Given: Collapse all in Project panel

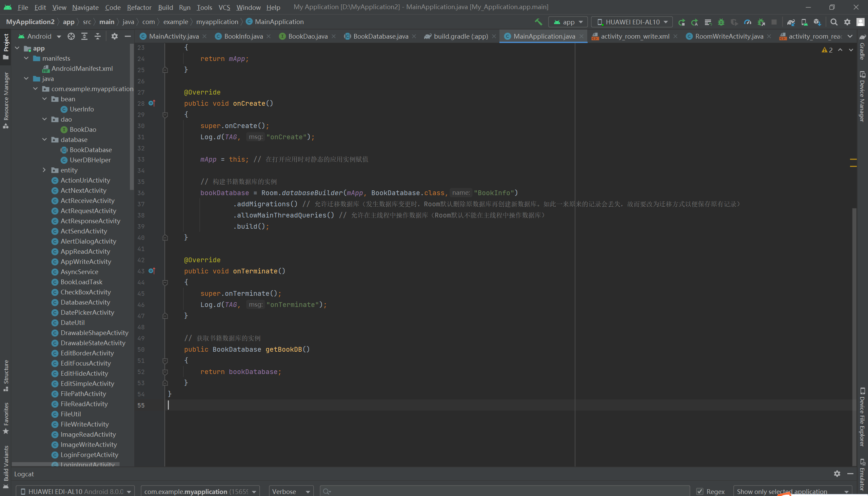Looking at the screenshot, I should pos(98,36).
